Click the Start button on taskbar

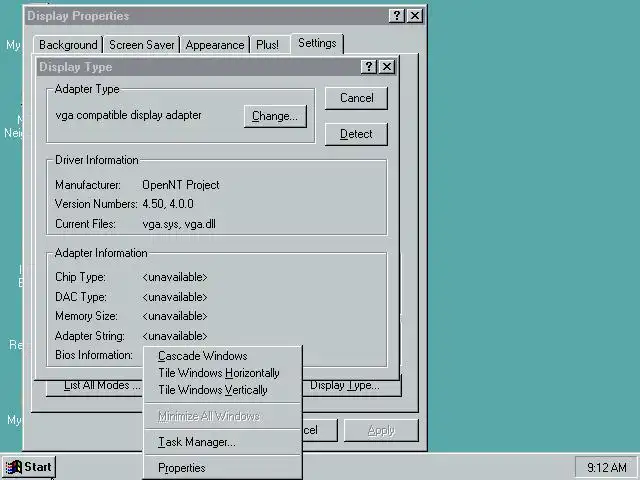pyautogui.click(x=28, y=467)
